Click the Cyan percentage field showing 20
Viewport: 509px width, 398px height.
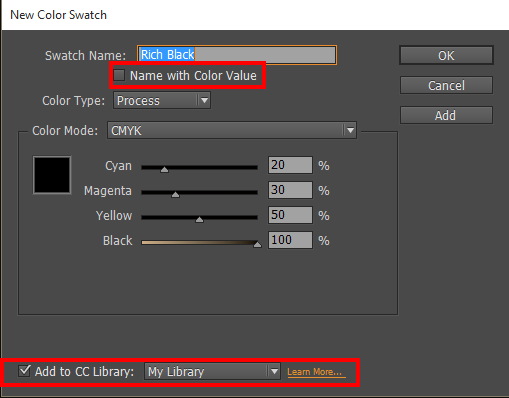point(290,165)
